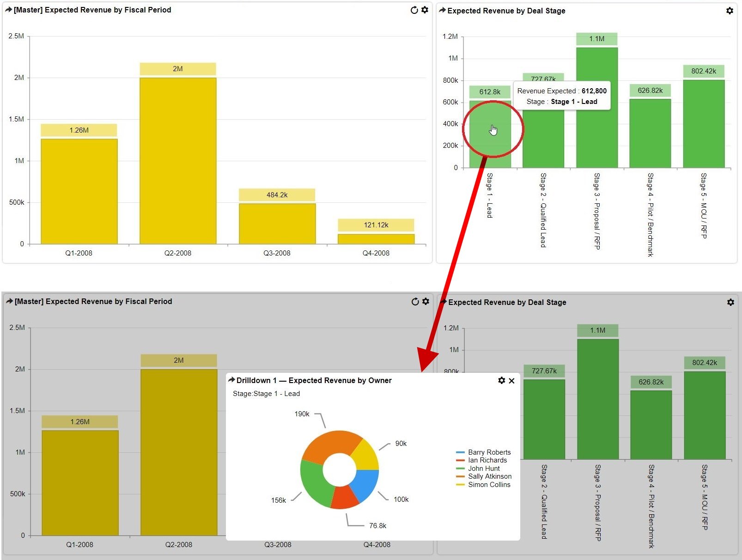Toggle Barry Roberts legend entry
Image resolution: width=742 pixels, height=560 pixels.
[x=489, y=452]
